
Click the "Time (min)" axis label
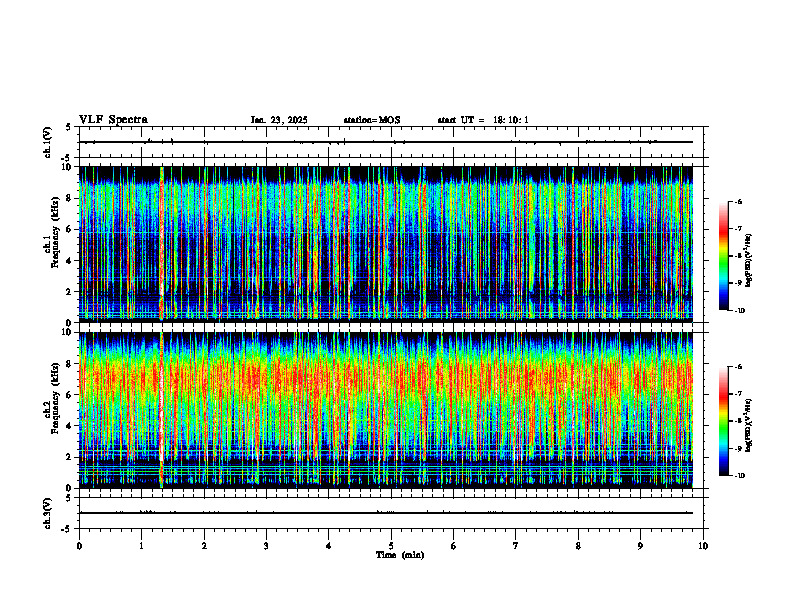coord(400,555)
